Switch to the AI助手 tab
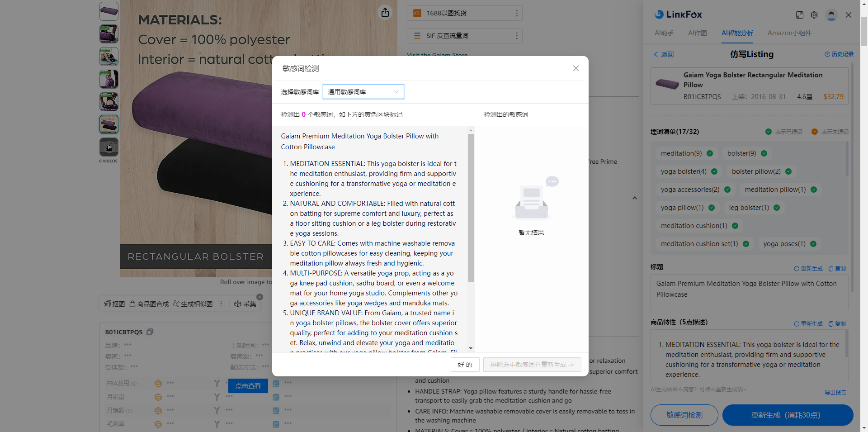This screenshot has height=432, width=868. 664,33
